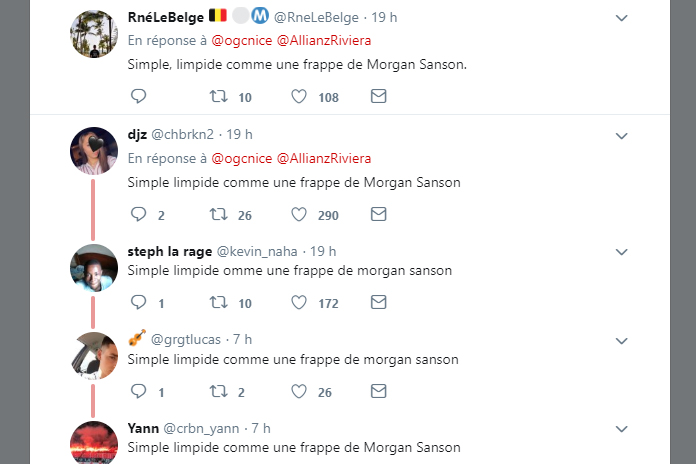View the @crbn_yann handle profile
Screen dimensions: 696x464
(201, 428)
